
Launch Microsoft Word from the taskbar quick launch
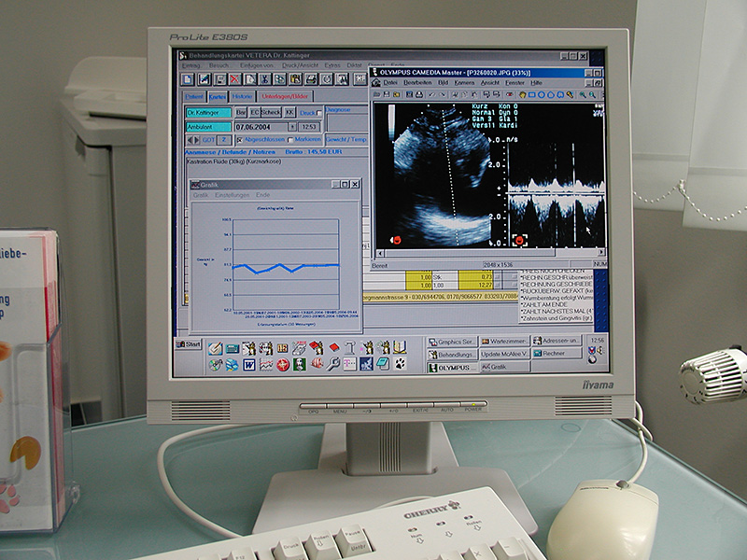pyautogui.click(x=248, y=365)
